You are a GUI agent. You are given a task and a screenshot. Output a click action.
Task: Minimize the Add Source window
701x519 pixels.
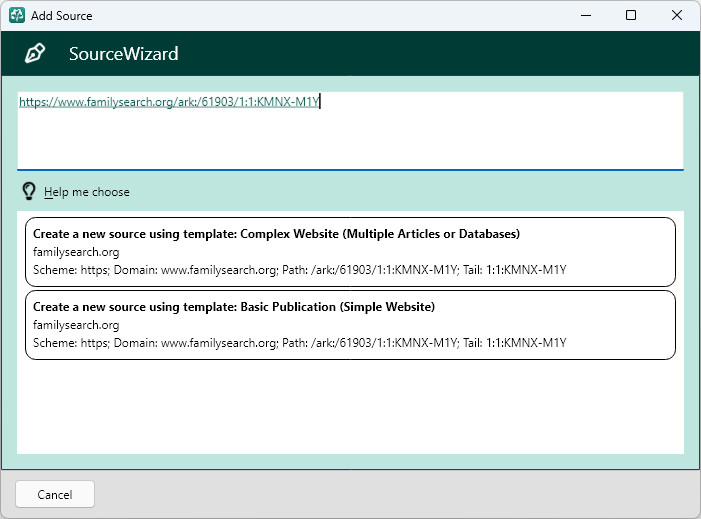[586, 16]
